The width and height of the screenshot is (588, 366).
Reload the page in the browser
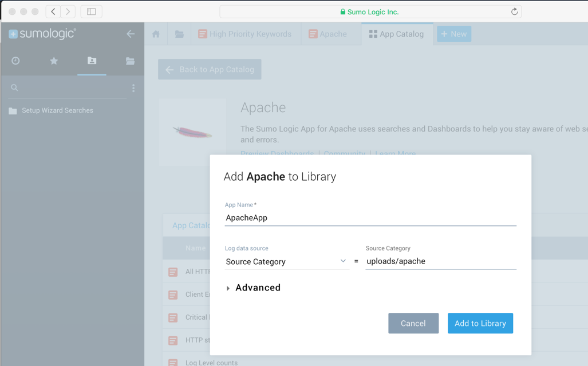pyautogui.click(x=514, y=11)
